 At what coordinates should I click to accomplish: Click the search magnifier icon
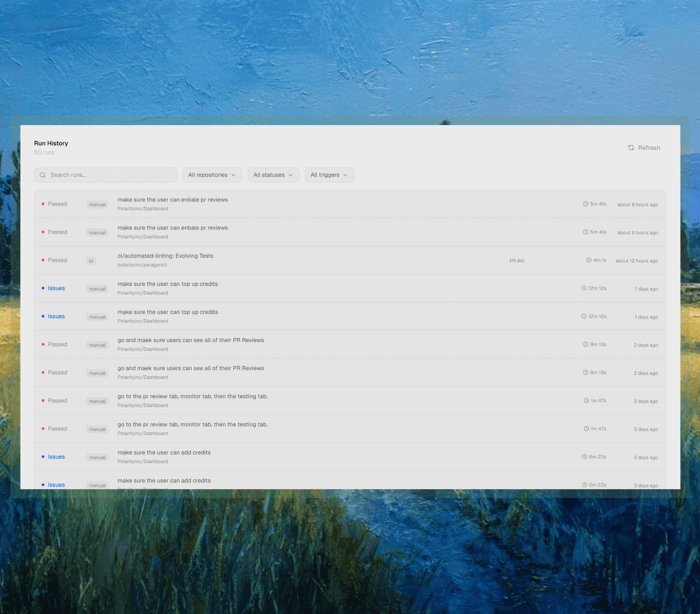(x=43, y=175)
